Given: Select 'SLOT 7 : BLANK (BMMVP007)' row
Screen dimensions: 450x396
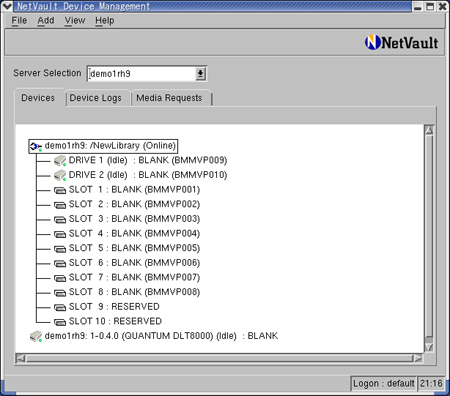Looking at the screenshot, I should click(127, 278).
